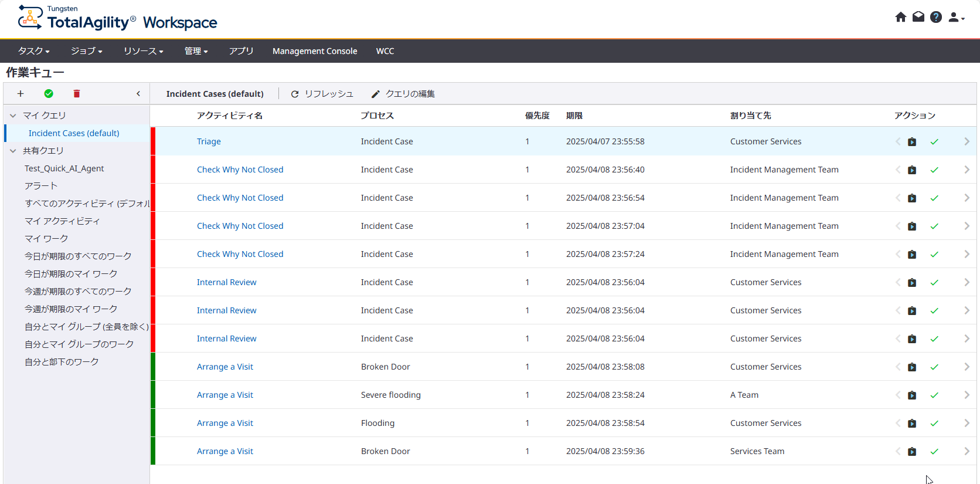This screenshot has width=980, height=484.
Task: Click Edit Query (クエリの編集) button
Action: pyautogui.click(x=403, y=94)
